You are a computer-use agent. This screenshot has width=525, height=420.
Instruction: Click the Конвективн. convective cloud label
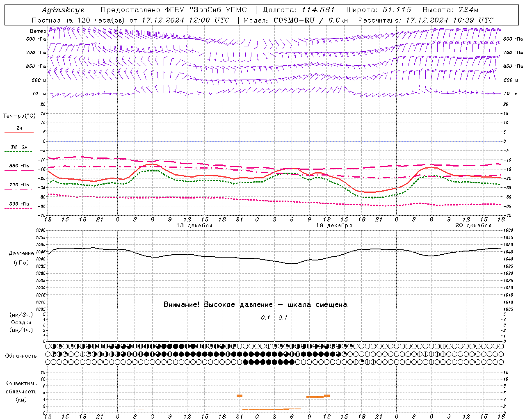(21, 383)
